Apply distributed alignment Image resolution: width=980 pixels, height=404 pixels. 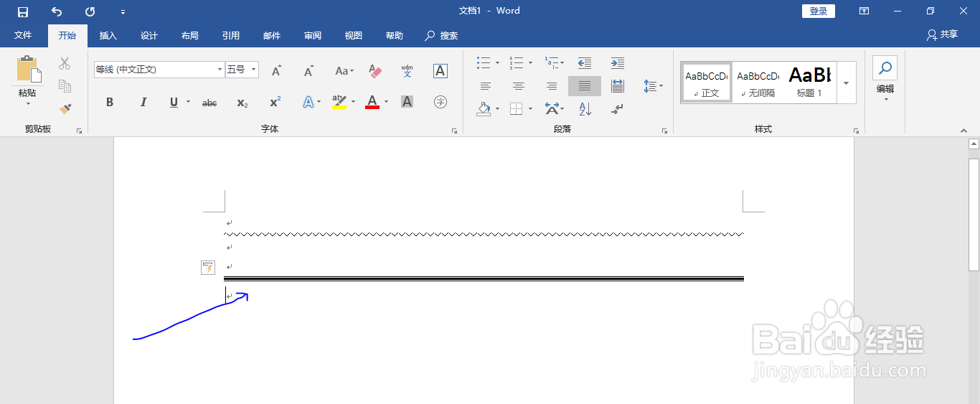[618, 86]
